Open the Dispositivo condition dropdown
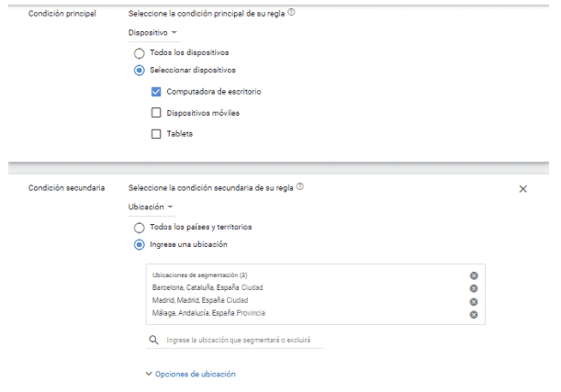The width and height of the screenshot is (561, 392). [x=152, y=32]
